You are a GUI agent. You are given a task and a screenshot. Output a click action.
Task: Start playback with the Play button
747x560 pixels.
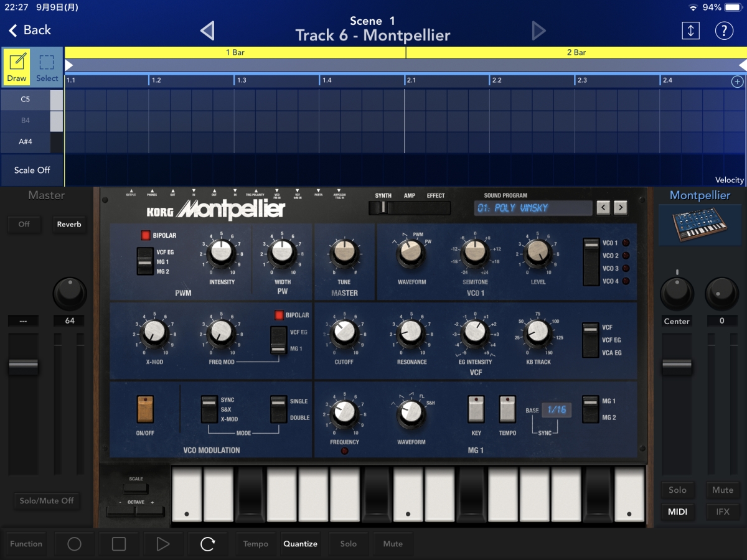point(162,544)
